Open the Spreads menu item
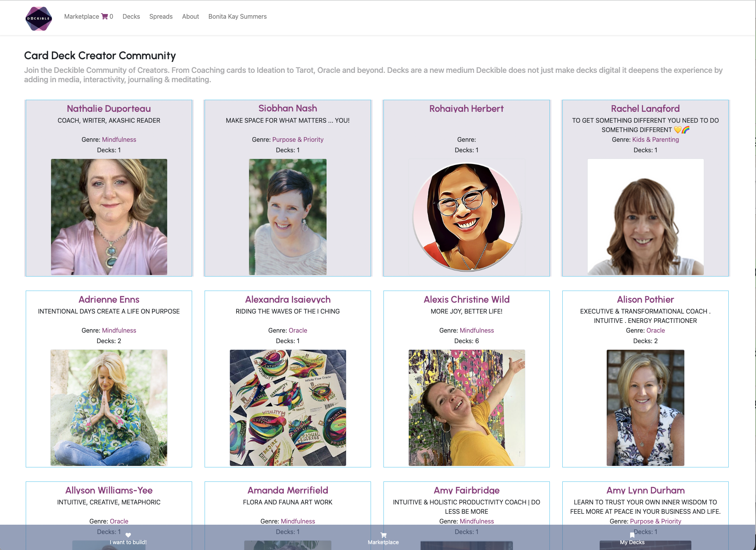Viewport: 756px width, 550px height. (161, 16)
